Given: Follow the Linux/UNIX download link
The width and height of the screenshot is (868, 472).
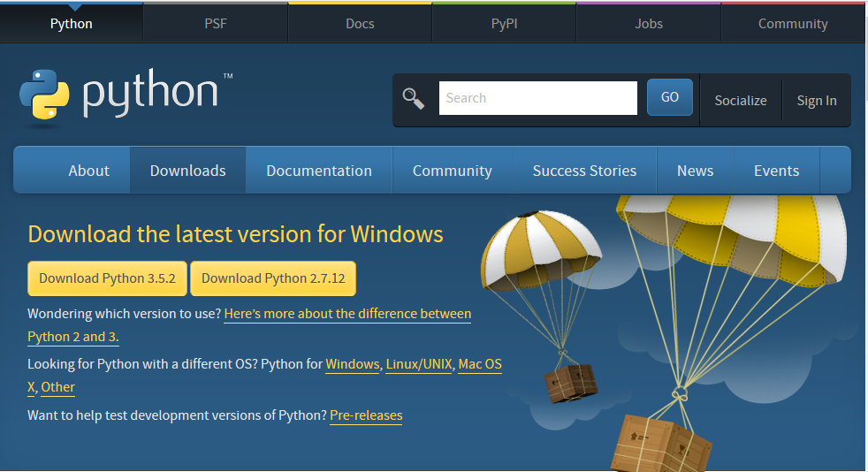Looking at the screenshot, I should click(419, 364).
